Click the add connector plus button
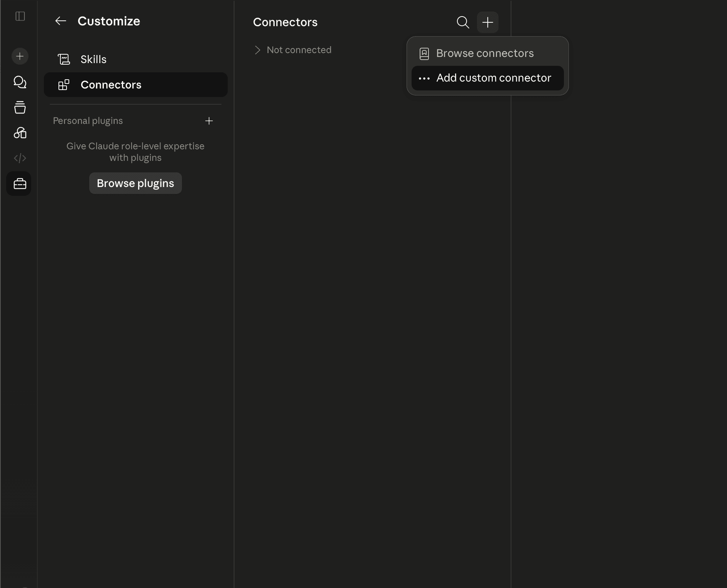727x588 pixels. click(x=488, y=22)
